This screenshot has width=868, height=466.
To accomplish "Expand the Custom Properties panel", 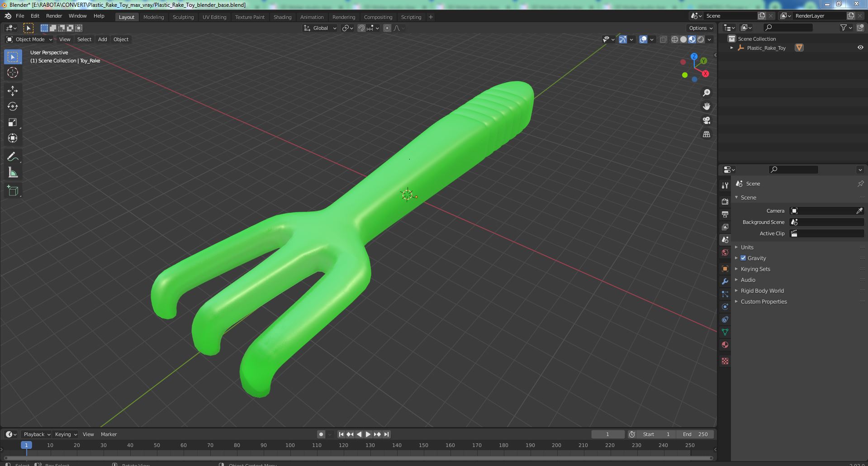I will pos(764,301).
